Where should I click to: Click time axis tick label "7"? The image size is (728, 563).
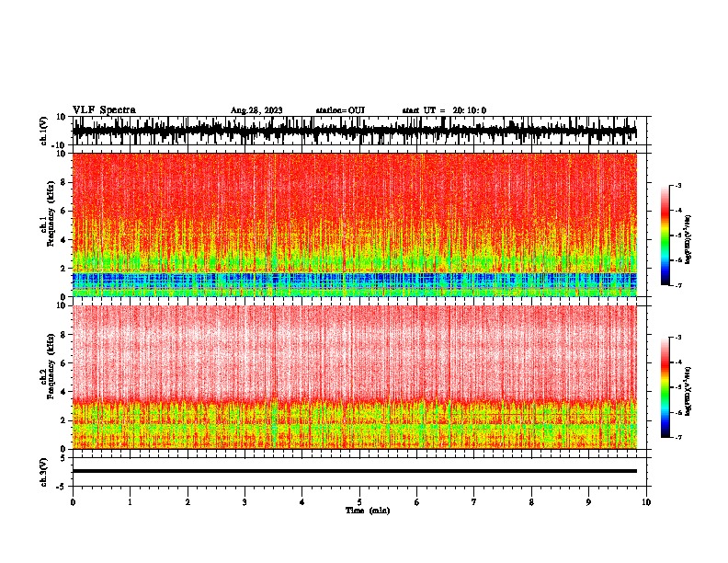(x=474, y=502)
